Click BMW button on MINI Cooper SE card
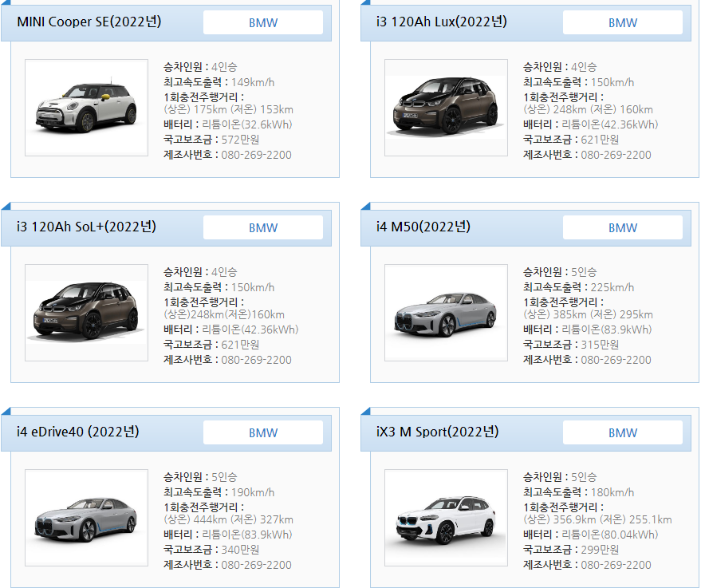 tap(263, 22)
